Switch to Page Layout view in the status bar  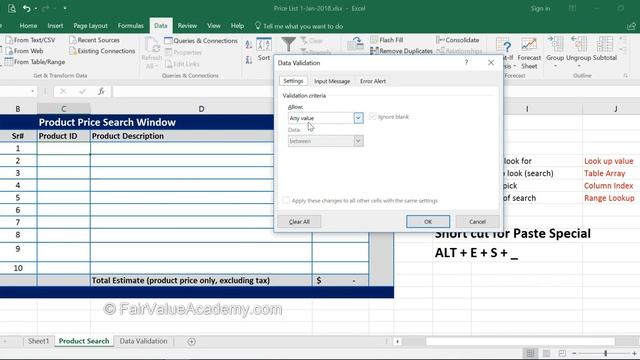546,353
